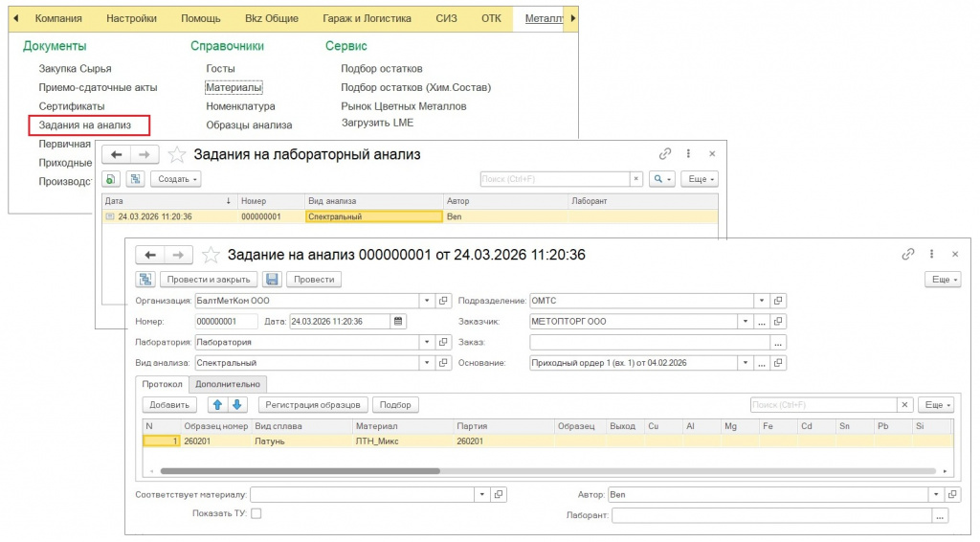Click the Заказ input field
The width and height of the screenshot is (980, 542).
pyautogui.click(x=650, y=342)
